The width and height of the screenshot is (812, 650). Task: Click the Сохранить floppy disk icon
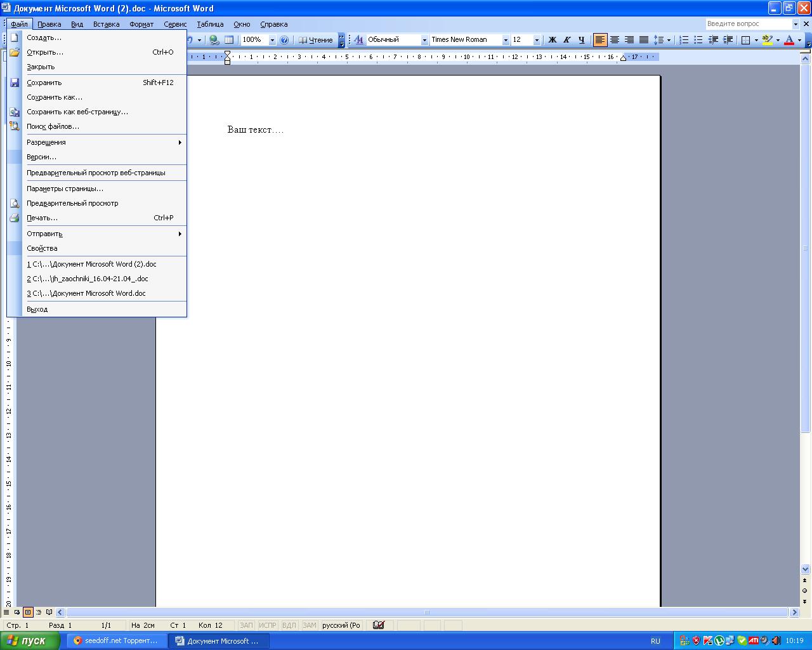[14, 83]
